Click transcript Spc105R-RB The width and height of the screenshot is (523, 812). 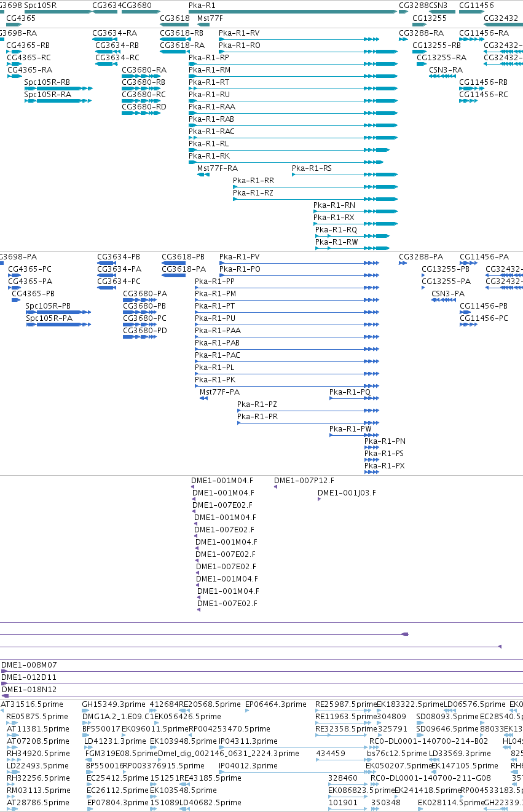pyautogui.click(x=47, y=82)
